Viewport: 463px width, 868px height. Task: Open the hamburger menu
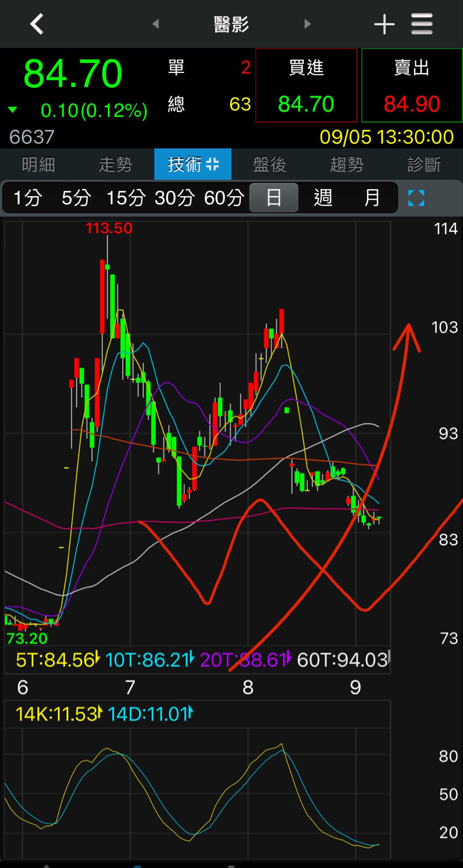click(422, 24)
